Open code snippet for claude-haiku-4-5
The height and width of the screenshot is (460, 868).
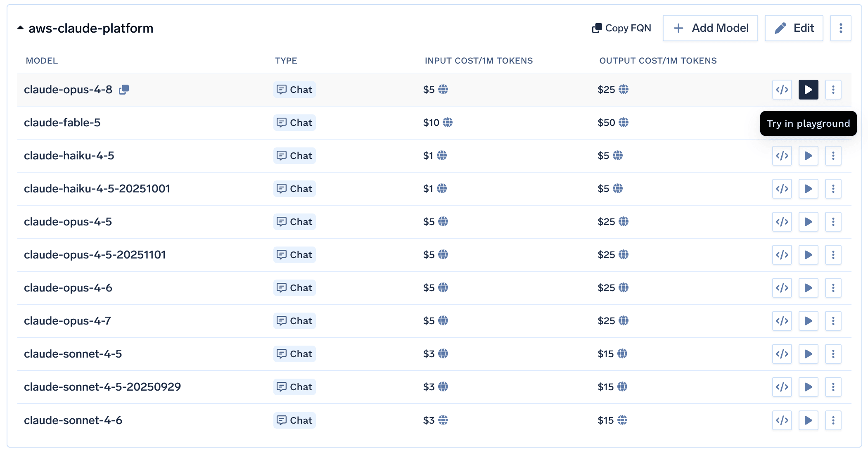click(x=782, y=156)
